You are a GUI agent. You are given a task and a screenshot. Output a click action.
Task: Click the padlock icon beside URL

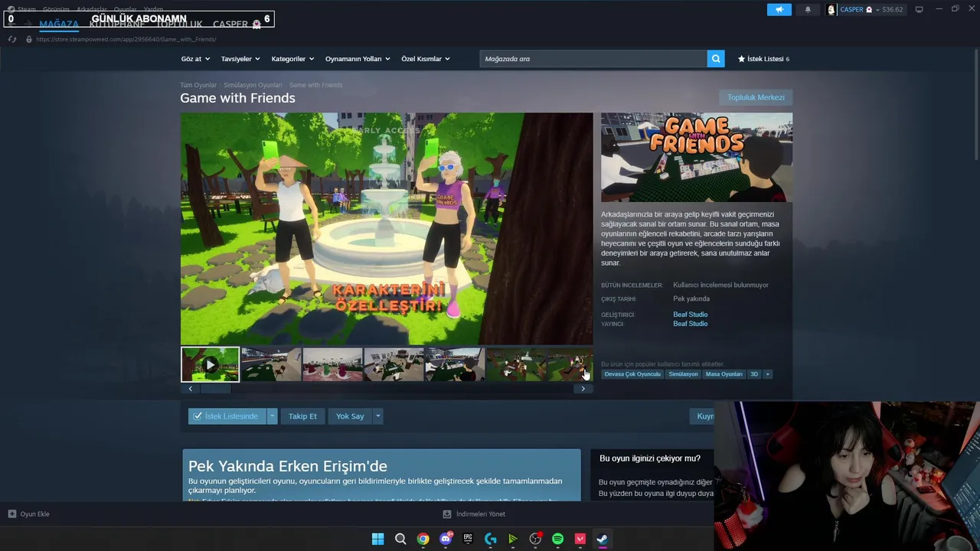point(28,39)
